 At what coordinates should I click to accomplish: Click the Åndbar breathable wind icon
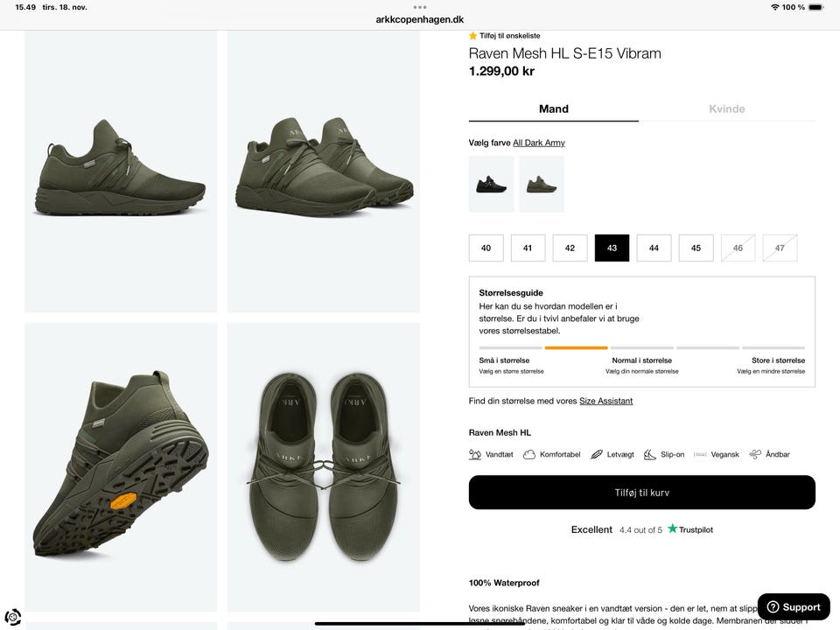(x=755, y=455)
